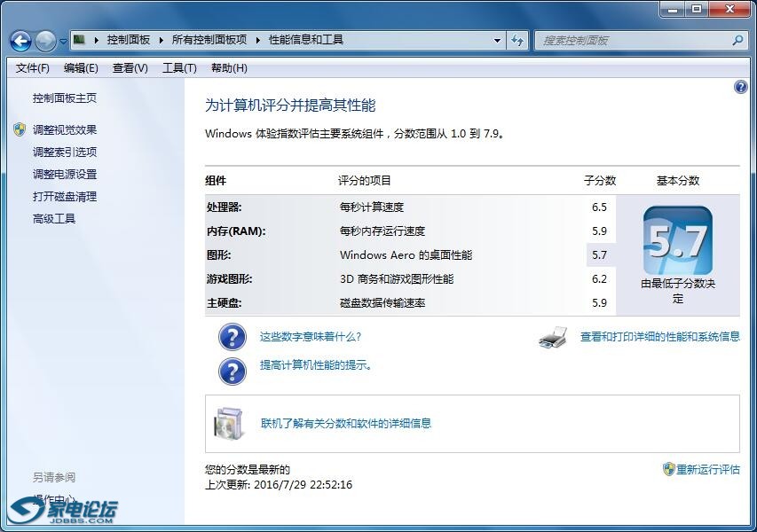Screen dimensions: 757x532
Task: Click the 基本分数 column header
Action: (678, 180)
